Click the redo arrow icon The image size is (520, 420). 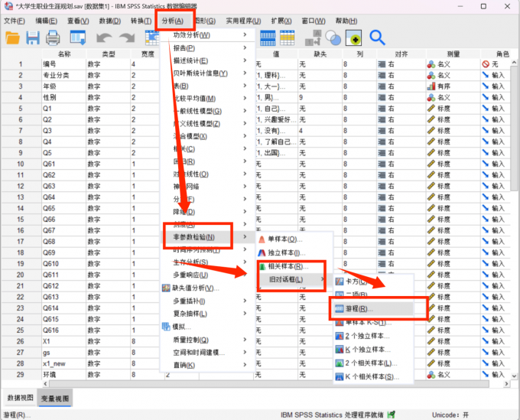click(x=127, y=38)
